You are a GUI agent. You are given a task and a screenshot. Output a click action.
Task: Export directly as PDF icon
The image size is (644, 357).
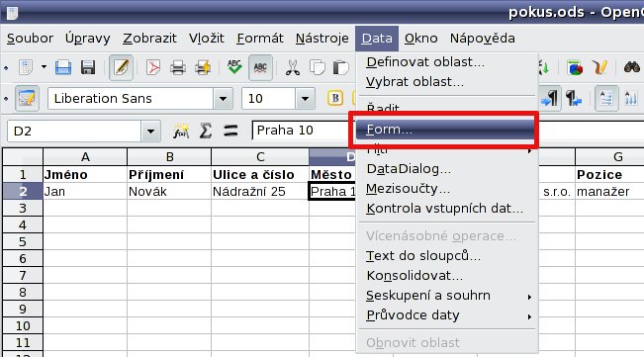(153, 67)
